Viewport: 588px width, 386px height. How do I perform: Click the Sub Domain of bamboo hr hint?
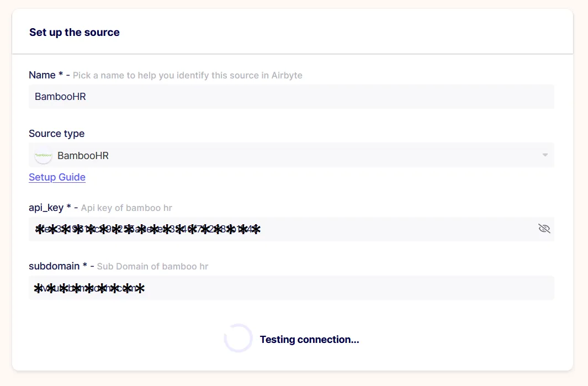[152, 266]
